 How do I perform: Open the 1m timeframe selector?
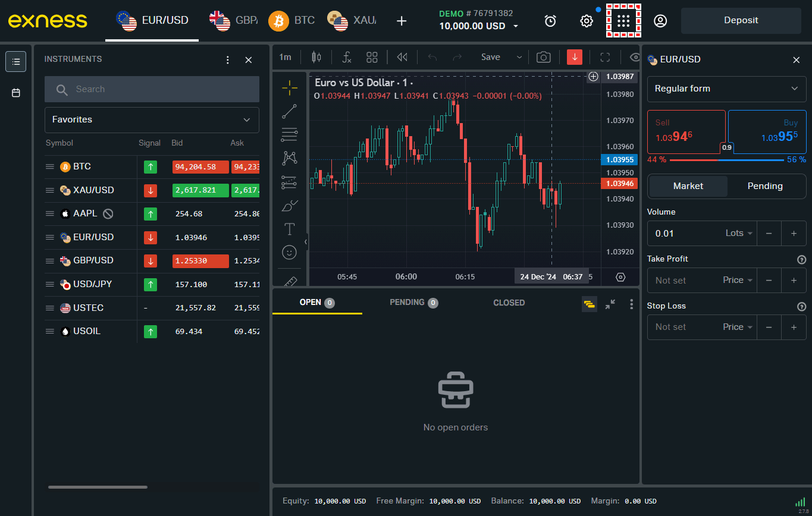(286, 57)
